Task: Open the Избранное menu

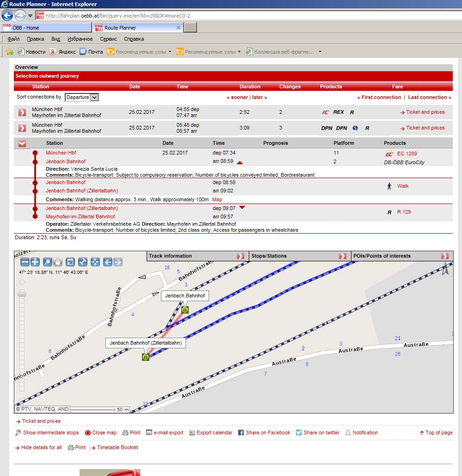Action: [x=80, y=39]
